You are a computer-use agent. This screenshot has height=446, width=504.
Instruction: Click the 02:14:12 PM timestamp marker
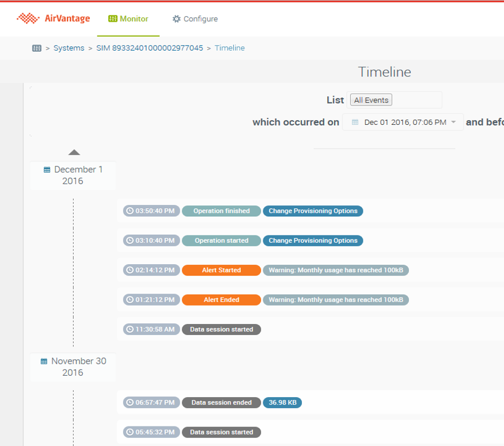coord(151,270)
